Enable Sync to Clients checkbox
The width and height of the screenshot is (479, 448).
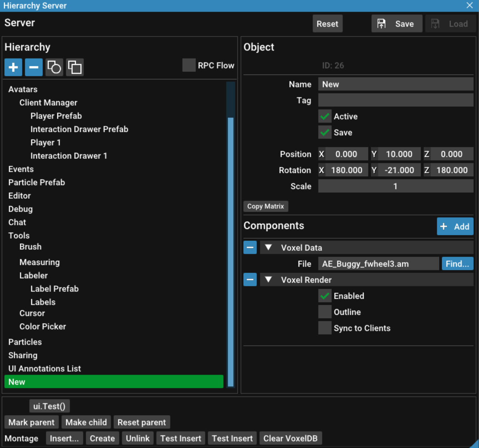pos(325,328)
